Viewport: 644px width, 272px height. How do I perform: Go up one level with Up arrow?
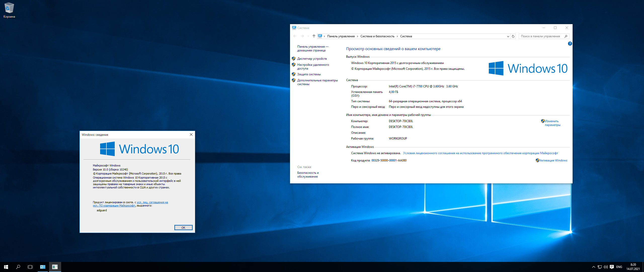(314, 36)
